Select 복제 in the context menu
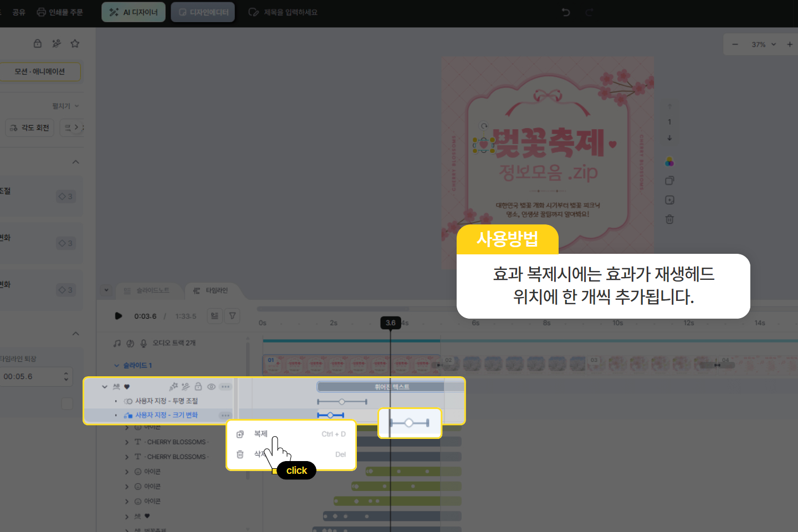Image resolution: width=798 pixels, height=532 pixels. tap(260, 434)
